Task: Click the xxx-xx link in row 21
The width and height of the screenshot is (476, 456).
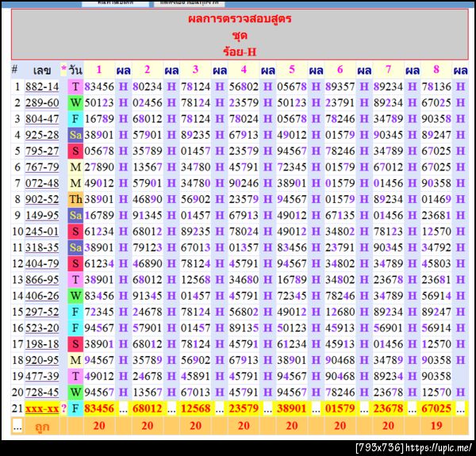Action: click(42, 408)
